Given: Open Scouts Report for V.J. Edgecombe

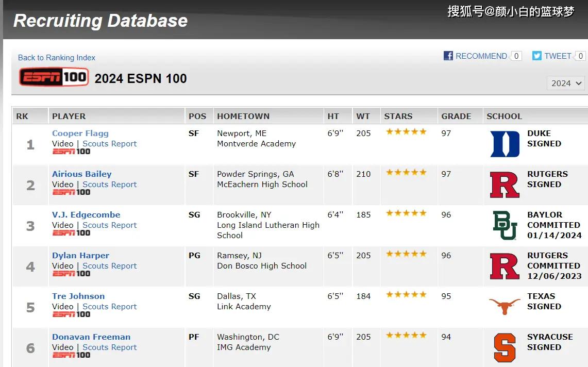Looking at the screenshot, I should (x=109, y=225).
